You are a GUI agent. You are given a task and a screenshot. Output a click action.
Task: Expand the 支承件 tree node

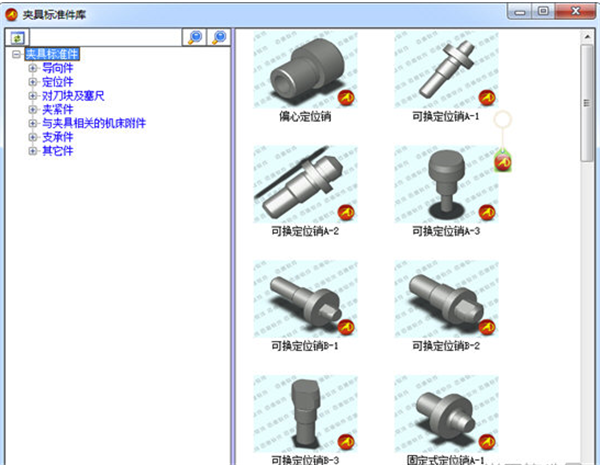click(33, 137)
